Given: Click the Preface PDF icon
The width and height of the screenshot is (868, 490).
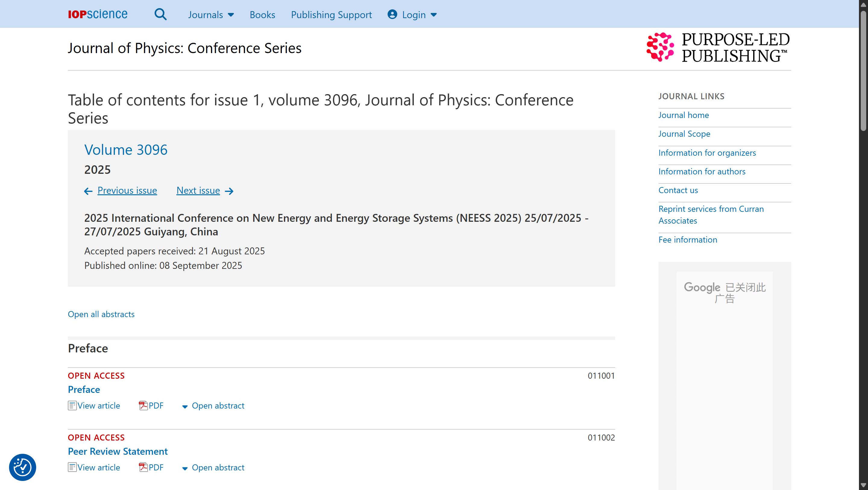Looking at the screenshot, I should pos(143,405).
